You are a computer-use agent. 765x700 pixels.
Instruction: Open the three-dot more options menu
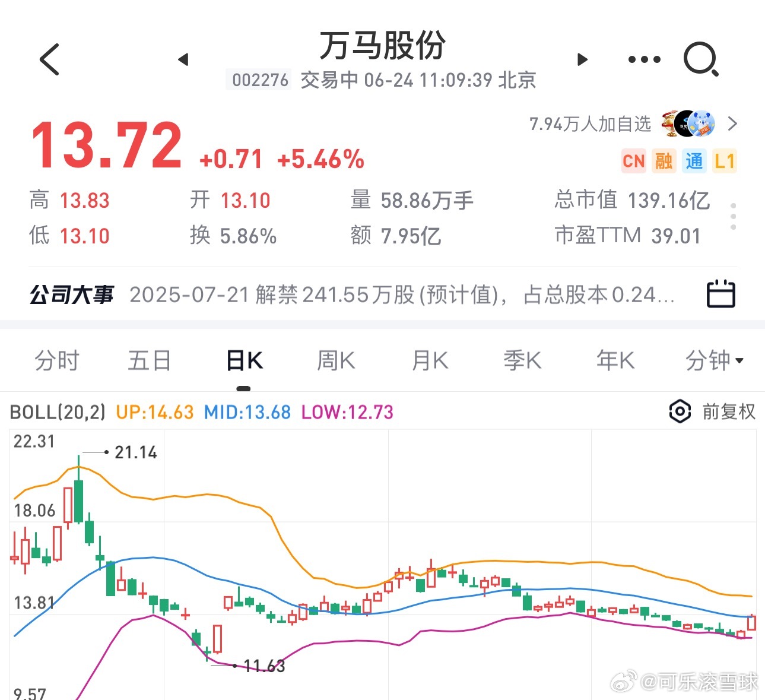click(x=644, y=59)
